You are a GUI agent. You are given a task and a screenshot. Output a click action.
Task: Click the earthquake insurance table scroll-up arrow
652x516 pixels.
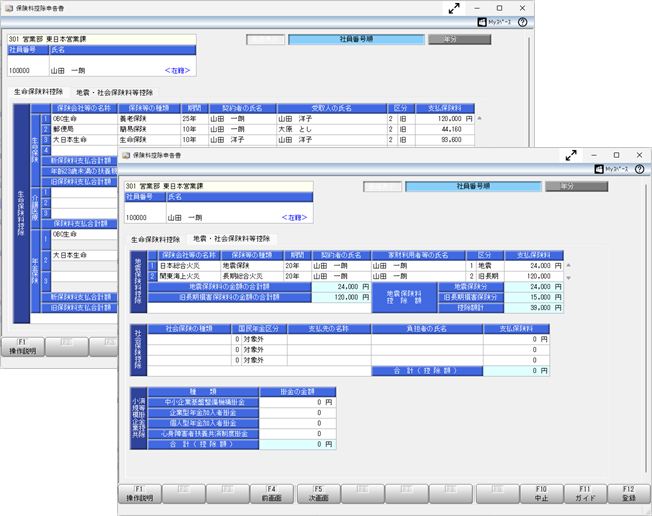568,265
